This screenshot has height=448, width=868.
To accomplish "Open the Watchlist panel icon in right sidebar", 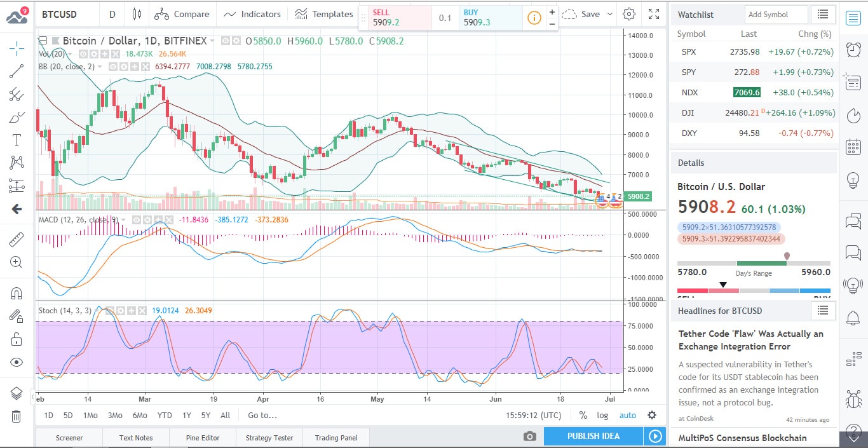I will 853,18.
